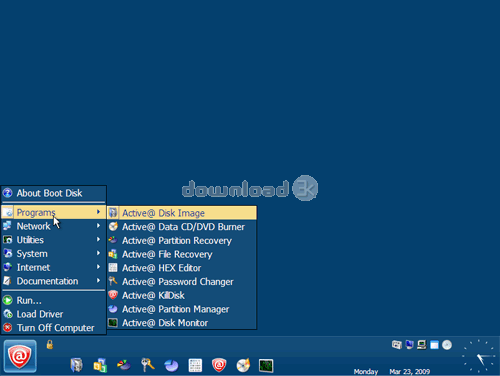The width and height of the screenshot is (500, 376).
Task: Select Active@ Partition Recovery menu entry
Action: click(182, 240)
